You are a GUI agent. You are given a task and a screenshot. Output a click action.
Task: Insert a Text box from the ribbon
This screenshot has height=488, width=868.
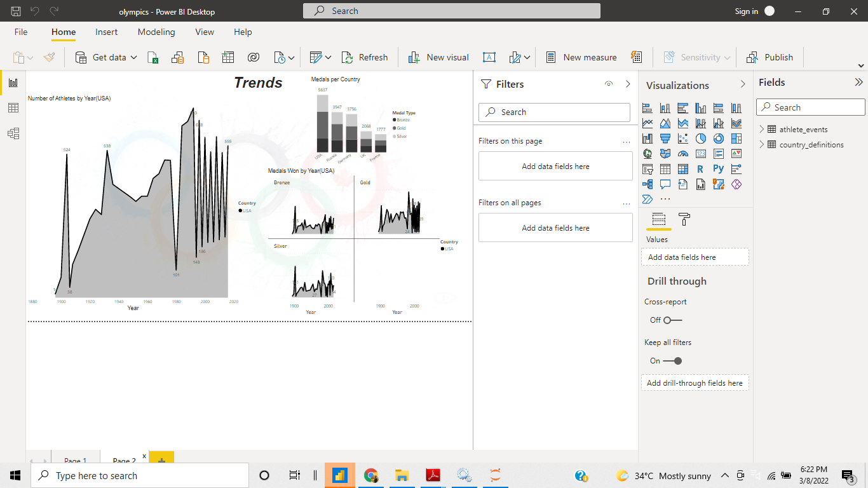[x=489, y=57]
